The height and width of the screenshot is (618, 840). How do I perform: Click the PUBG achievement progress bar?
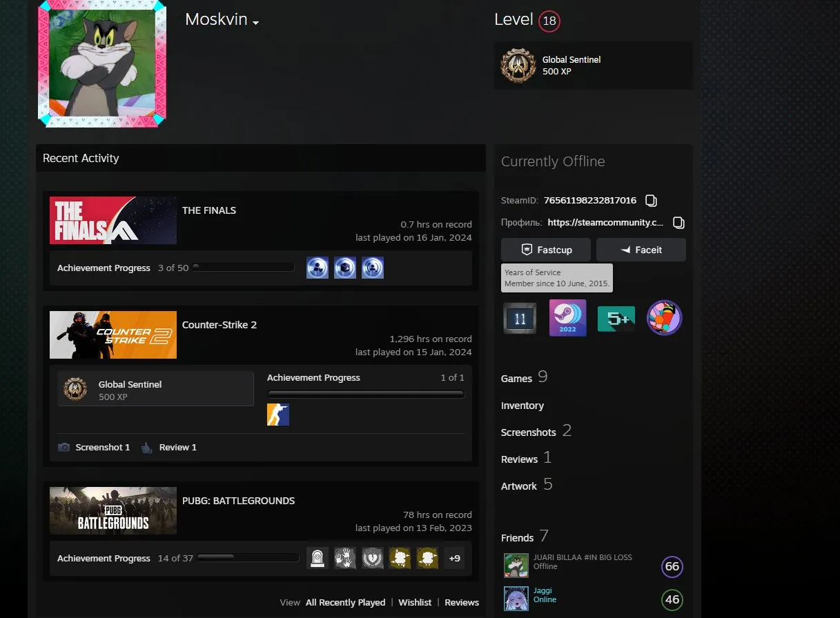point(248,557)
